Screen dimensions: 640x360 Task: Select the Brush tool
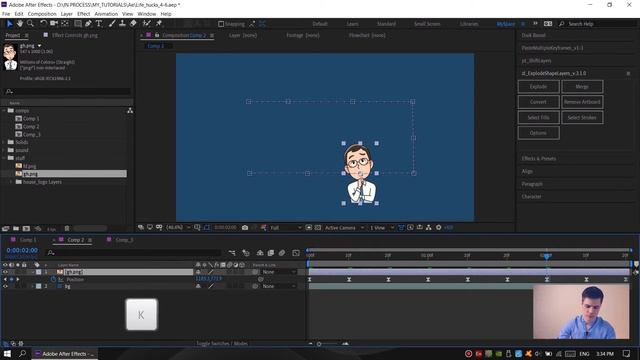pos(112,24)
